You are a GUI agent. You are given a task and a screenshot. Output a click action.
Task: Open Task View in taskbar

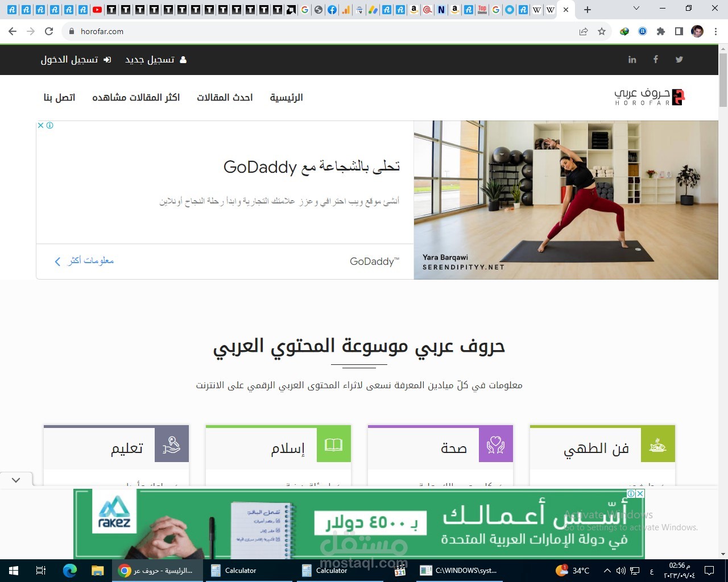pyautogui.click(x=41, y=571)
